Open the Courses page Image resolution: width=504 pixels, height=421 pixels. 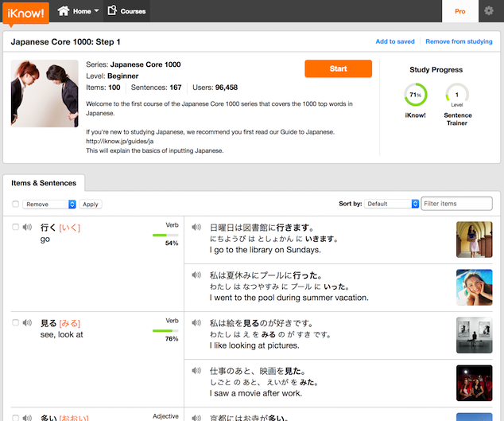point(126,11)
